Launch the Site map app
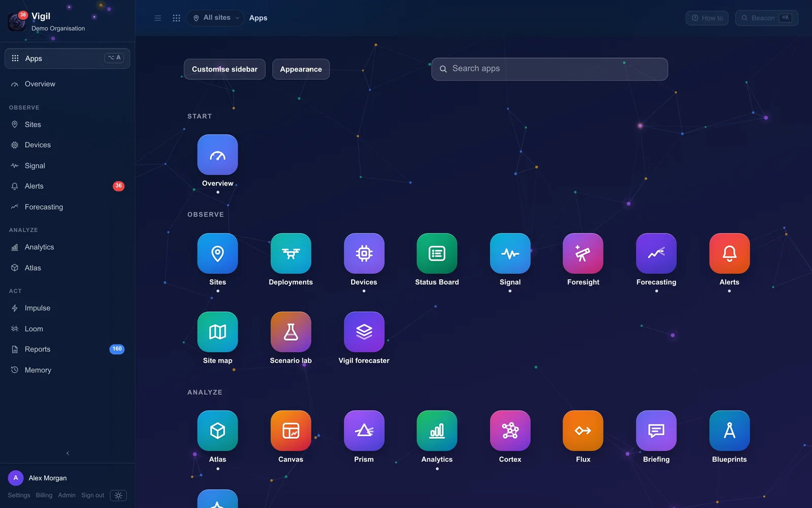 click(218, 332)
